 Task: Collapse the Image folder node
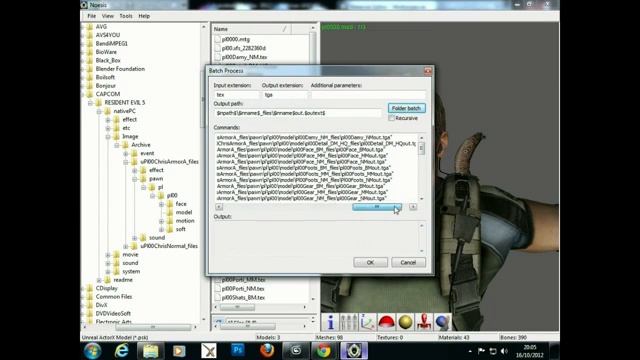click(108, 137)
